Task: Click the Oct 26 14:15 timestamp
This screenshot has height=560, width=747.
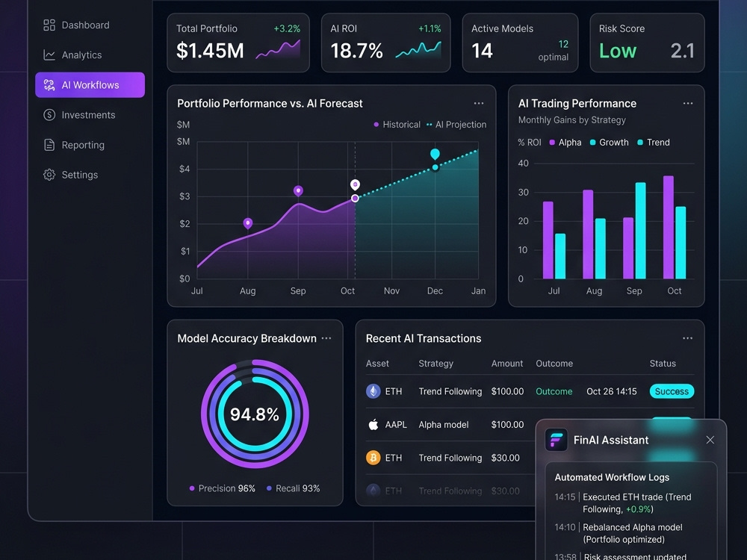Action: click(612, 391)
